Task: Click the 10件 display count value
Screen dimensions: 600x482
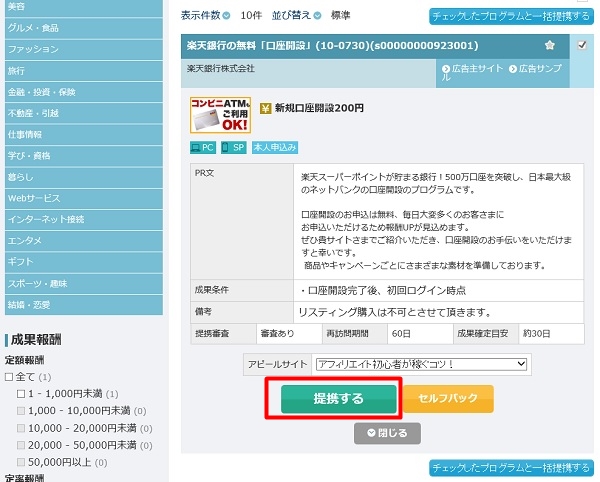Action: tap(251, 16)
